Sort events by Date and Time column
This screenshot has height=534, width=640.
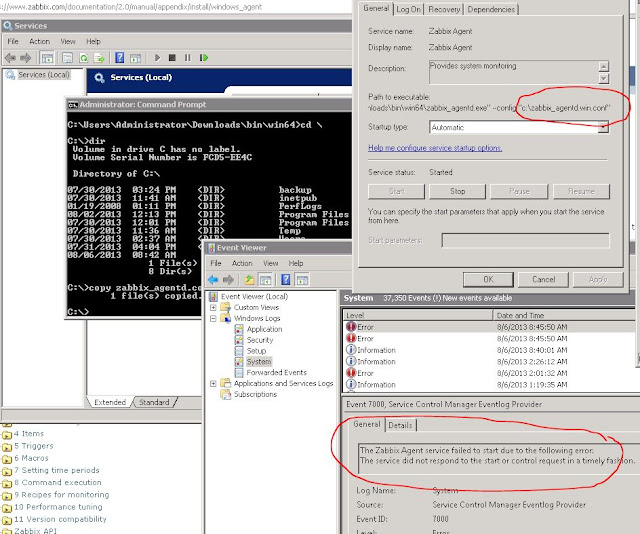tap(564, 315)
